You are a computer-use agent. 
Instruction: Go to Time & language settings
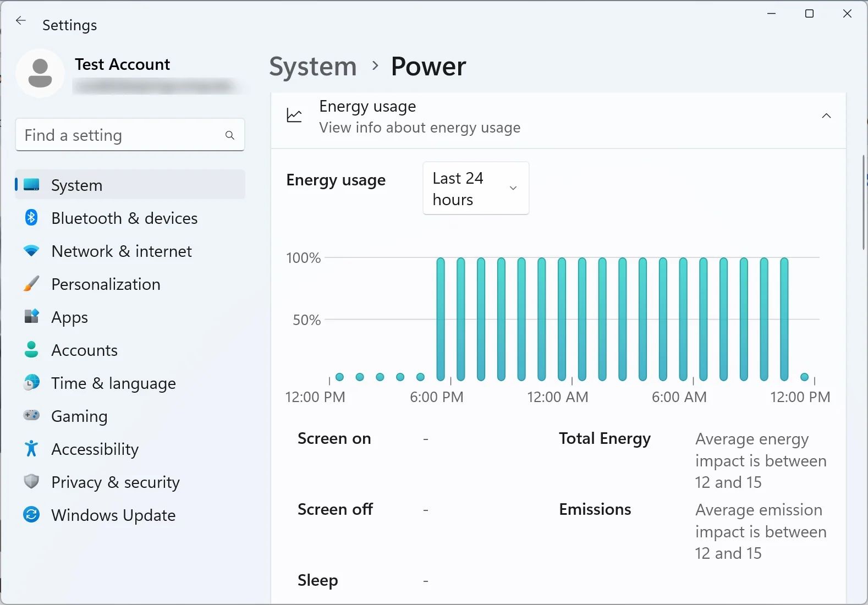[113, 383]
